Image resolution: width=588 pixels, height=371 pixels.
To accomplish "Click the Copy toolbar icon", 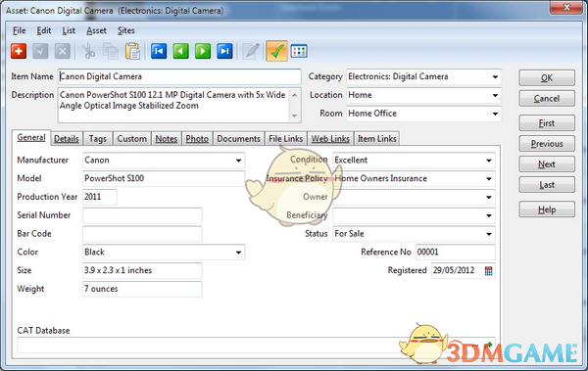I will pyautogui.click(x=111, y=51).
